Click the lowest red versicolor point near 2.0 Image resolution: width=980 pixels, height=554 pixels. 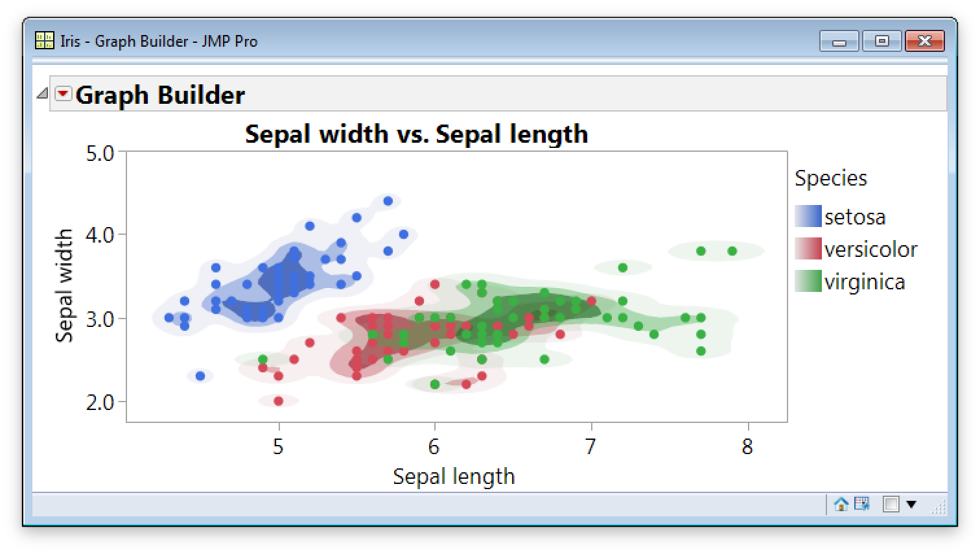click(x=279, y=401)
